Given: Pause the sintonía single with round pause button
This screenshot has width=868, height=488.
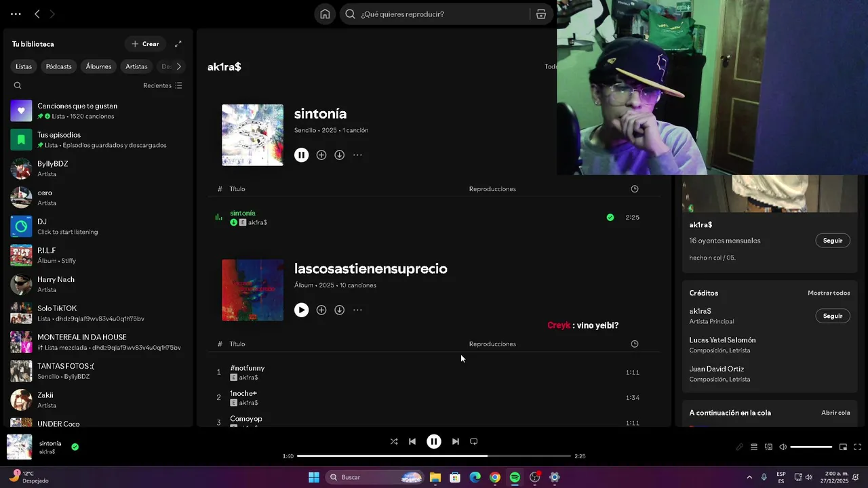Looking at the screenshot, I should pyautogui.click(x=301, y=155).
